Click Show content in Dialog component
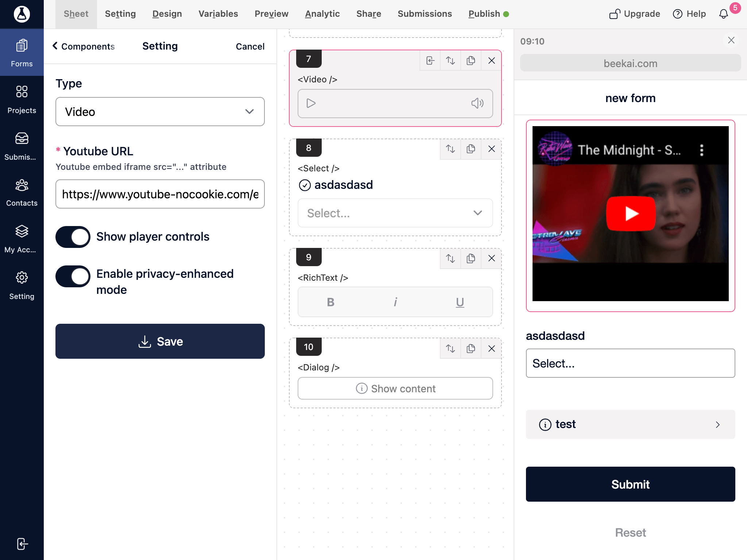The height and width of the screenshot is (560, 747). click(x=395, y=388)
